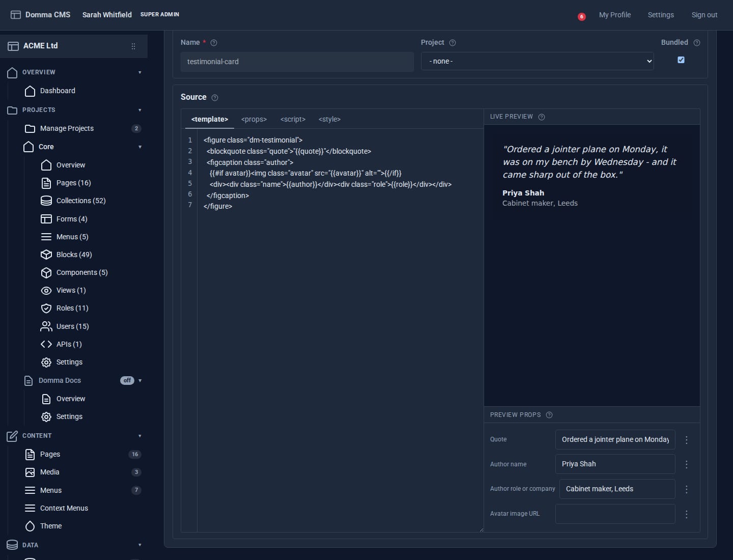Screen dimensions: 733x560
Task: Click Sign out
Action: 704,15
